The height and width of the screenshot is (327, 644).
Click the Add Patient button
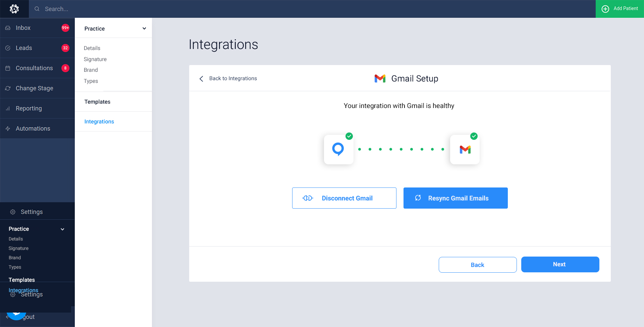pyautogui.click(x=620, y=9)
